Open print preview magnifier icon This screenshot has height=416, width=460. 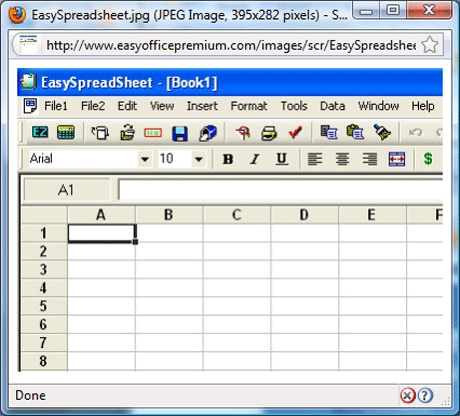(243, 133)
